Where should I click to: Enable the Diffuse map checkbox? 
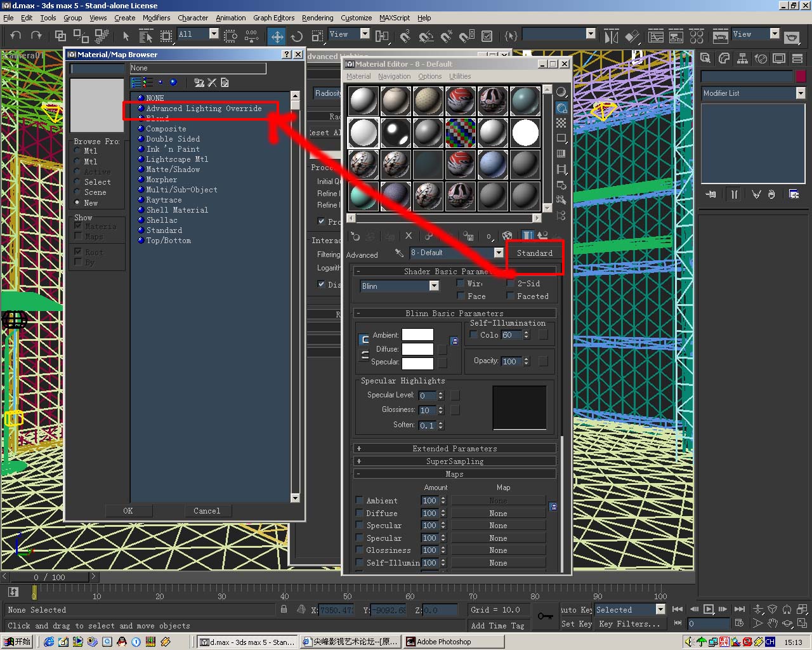click(x=359, y=513)
